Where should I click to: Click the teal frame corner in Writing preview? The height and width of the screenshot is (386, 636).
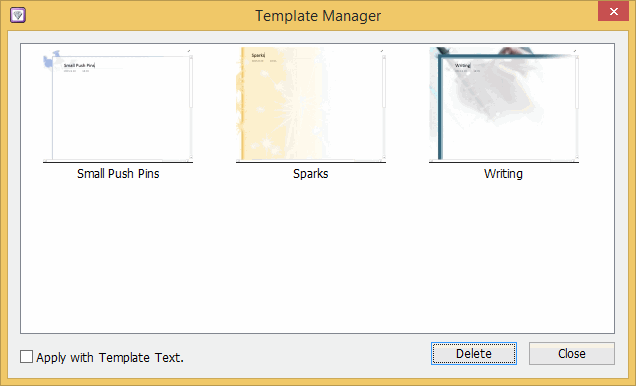click(x=441, y=58)
